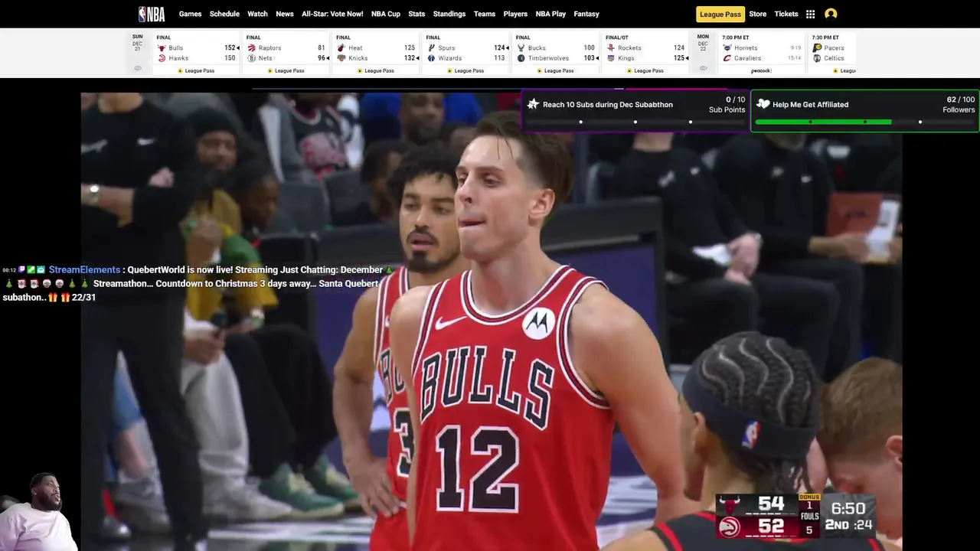Open the Schedule menu
This screenshot has height=551, width=980.
click(x=224, y=14)
